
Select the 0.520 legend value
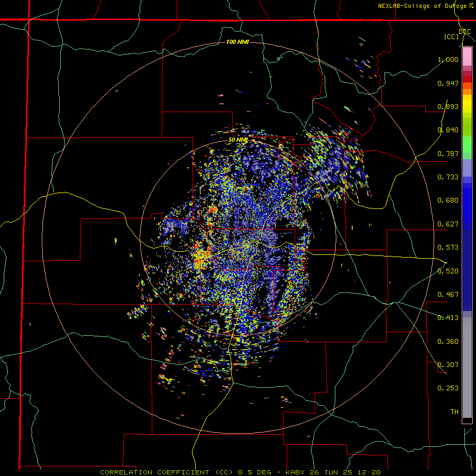click(x=448, y=271)
